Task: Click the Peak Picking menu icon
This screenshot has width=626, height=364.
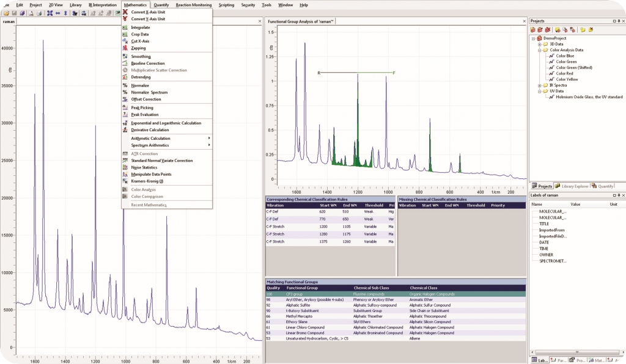Action: pos(125,107)
